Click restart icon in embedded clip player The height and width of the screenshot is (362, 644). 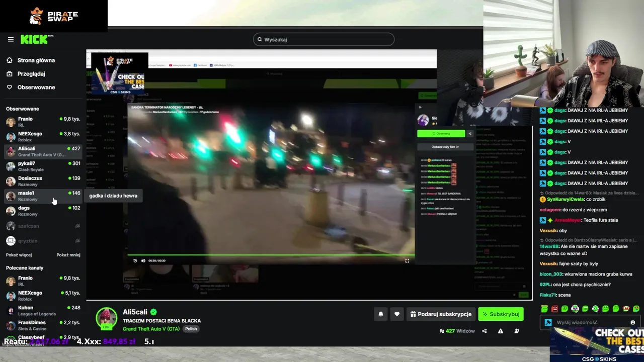tap(135, 260)
